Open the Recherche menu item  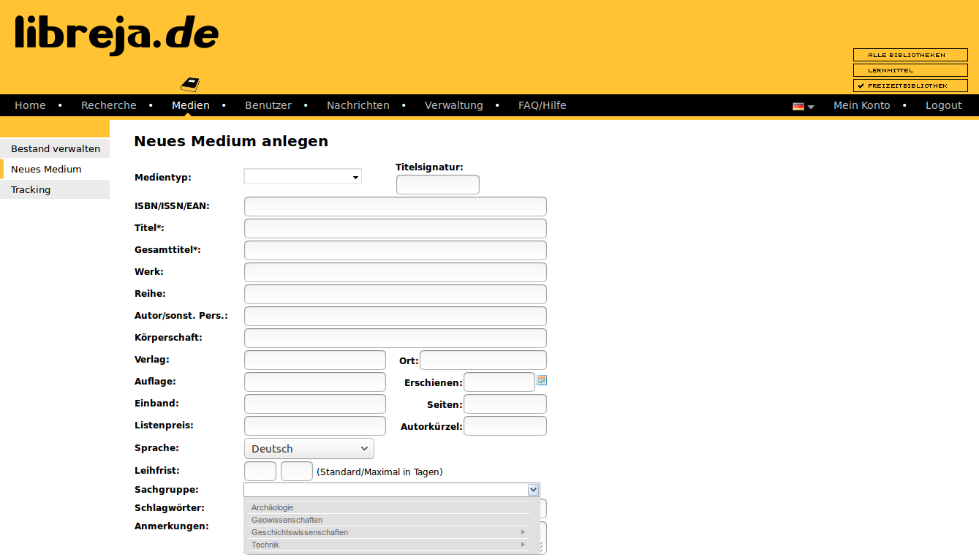(x=108, y=105)
